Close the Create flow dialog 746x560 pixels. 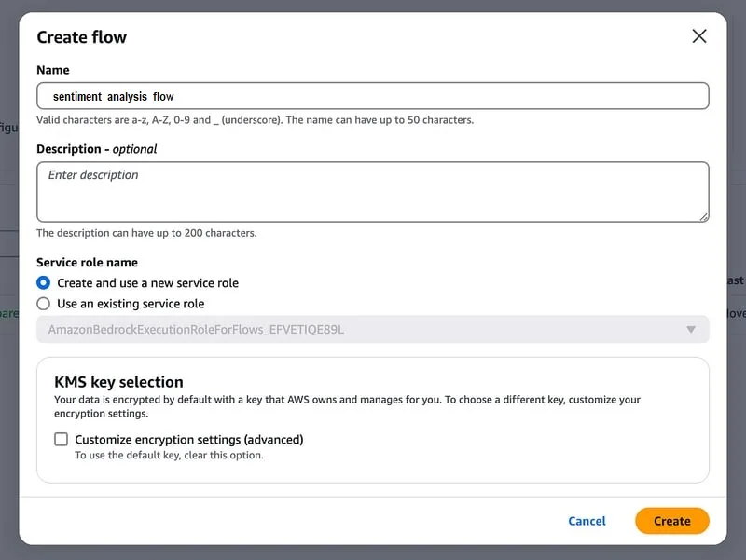coord(698,36)
